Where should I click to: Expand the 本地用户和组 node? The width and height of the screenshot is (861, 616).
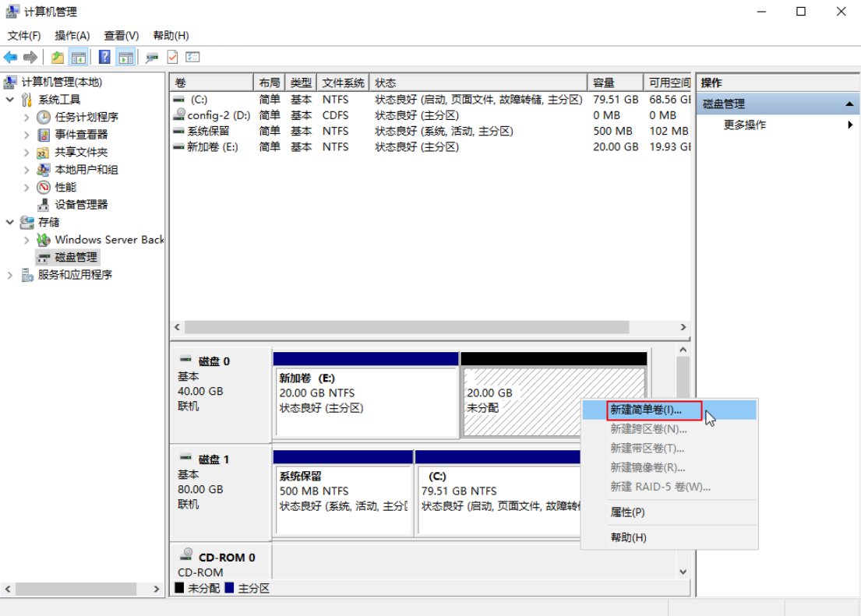26,170
